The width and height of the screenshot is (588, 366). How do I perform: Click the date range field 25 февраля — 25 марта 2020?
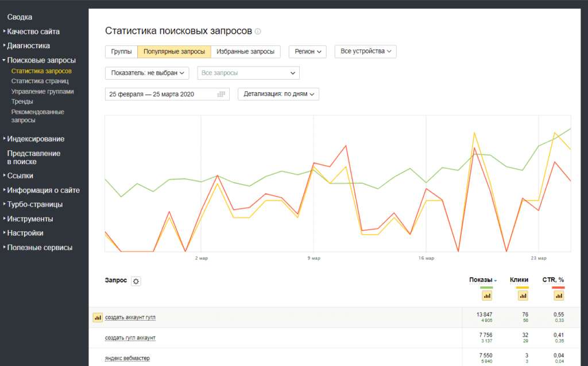click(x=167, y=95)
